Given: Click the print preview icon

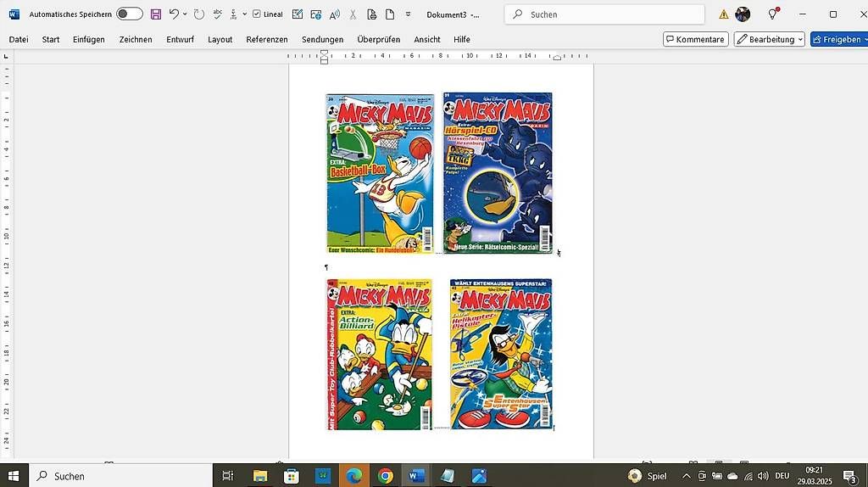Looking at the screenshot, I should coord(371,14).
